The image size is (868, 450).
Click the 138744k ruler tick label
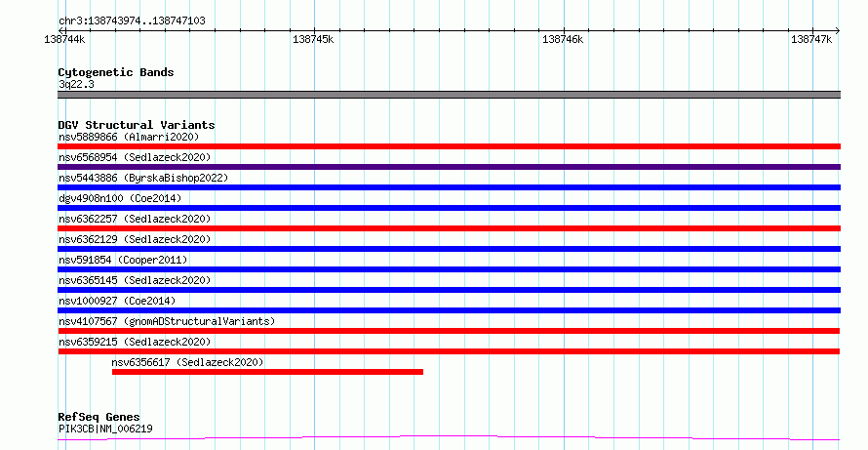click(64, 39)
